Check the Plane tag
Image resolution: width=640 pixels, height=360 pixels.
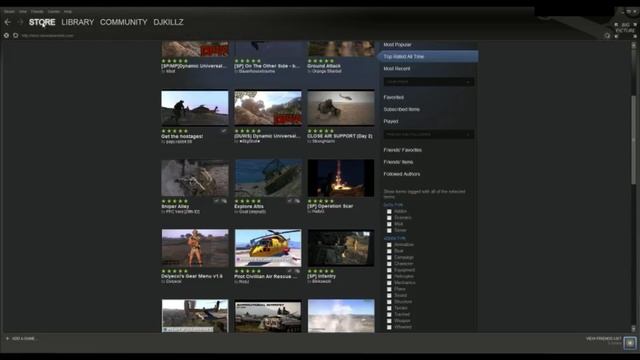click(389, 289)
